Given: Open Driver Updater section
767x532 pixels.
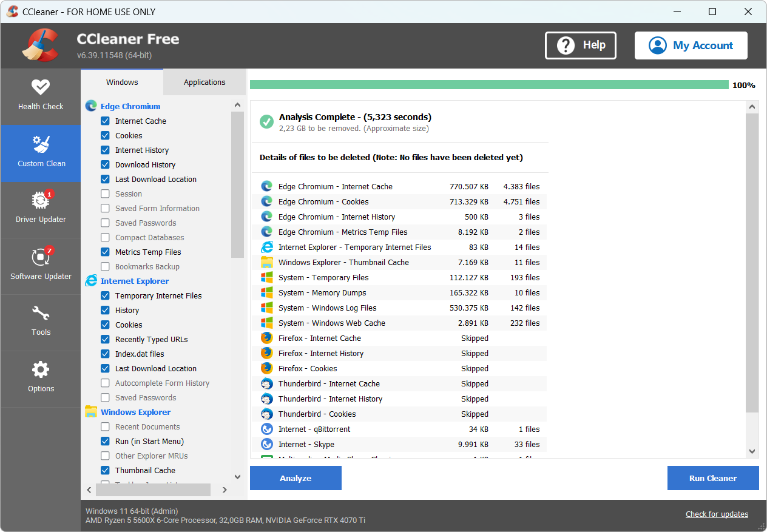Looking at the screenshot, I should pos(41,209).
